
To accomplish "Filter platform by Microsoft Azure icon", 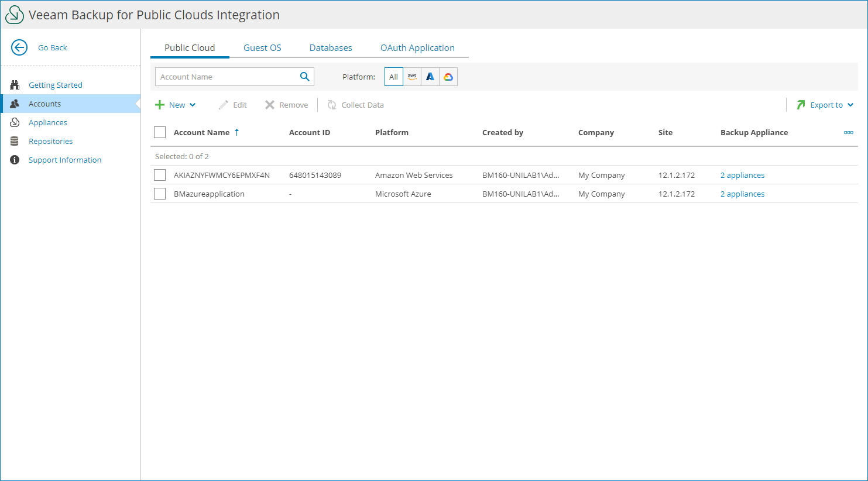I will click(x=430, y=77).
